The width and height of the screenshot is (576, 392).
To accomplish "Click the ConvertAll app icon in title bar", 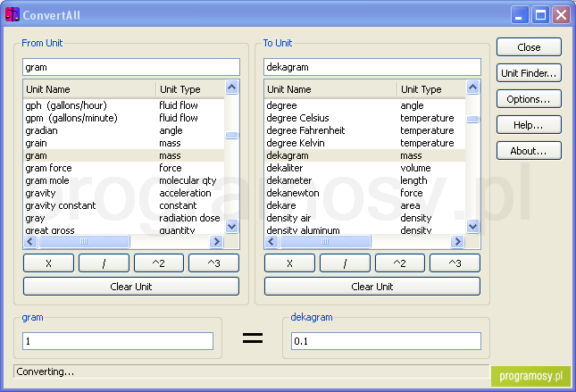I will [13, 14].
